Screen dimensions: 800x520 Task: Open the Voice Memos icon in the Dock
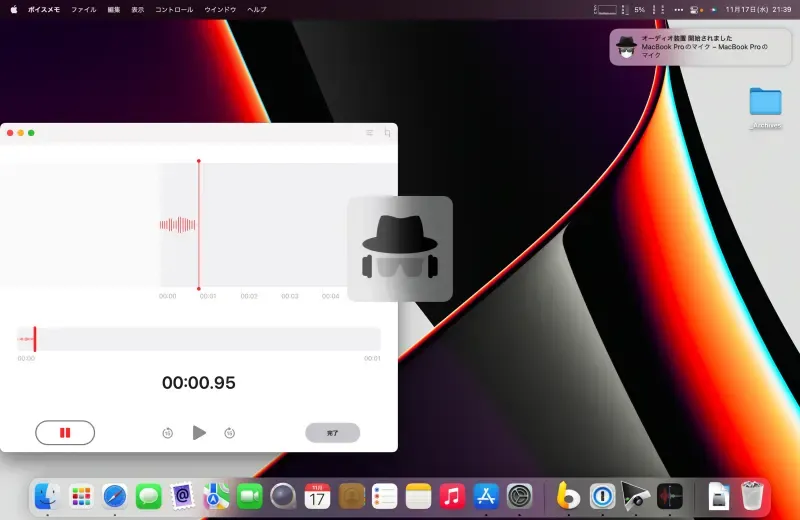pos(668,495)
